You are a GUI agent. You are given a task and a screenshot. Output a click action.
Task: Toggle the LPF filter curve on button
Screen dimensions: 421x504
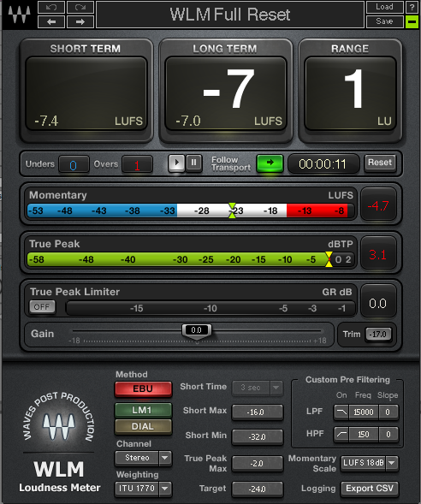point(341,412)
